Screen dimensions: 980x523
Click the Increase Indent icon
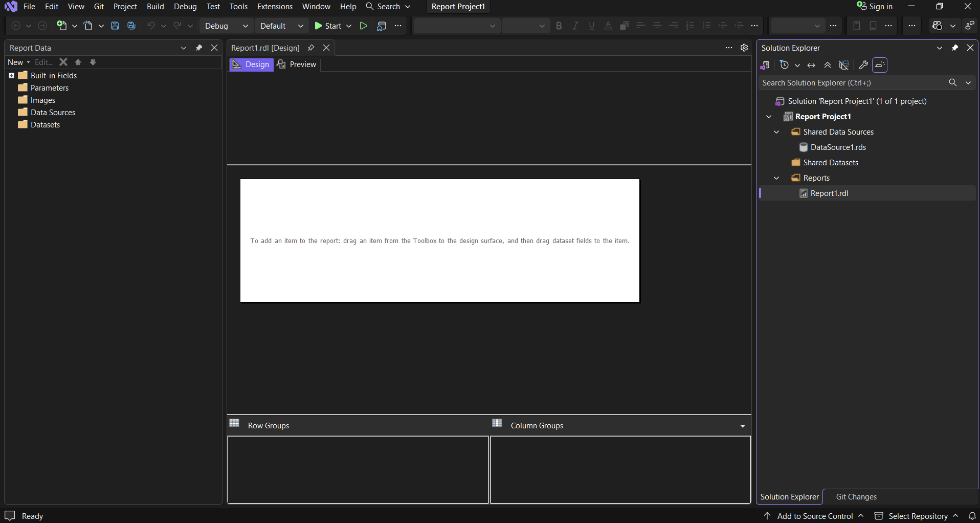[739, 26]
